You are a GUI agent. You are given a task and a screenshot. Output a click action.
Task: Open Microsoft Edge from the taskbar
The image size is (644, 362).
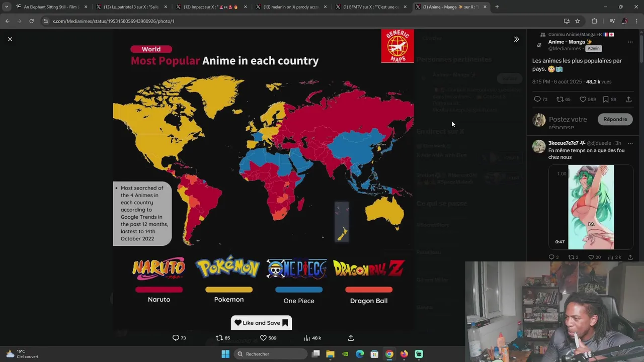click(x=360, y=354)
